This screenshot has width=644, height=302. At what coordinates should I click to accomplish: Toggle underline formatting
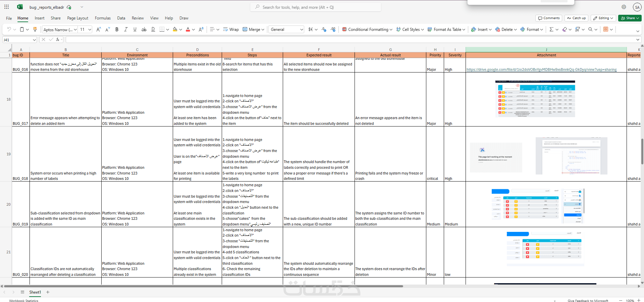tap(135, 30)
